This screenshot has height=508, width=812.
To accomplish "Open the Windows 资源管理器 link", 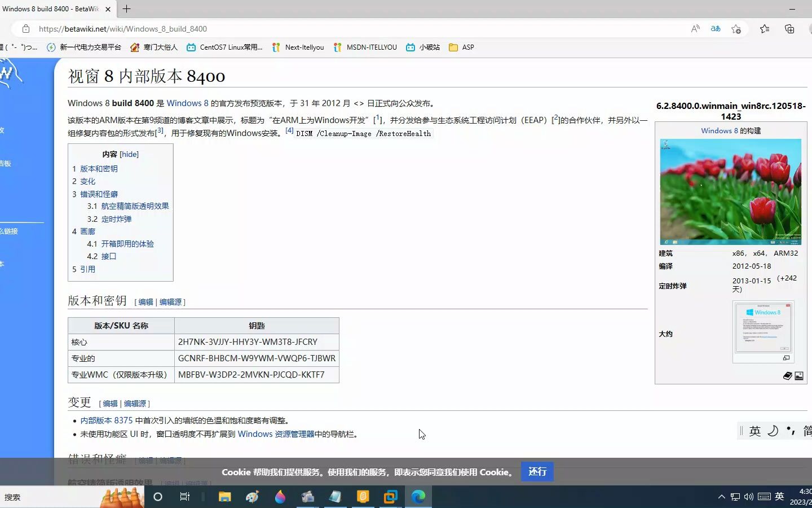I will click(x=276, y=434).
